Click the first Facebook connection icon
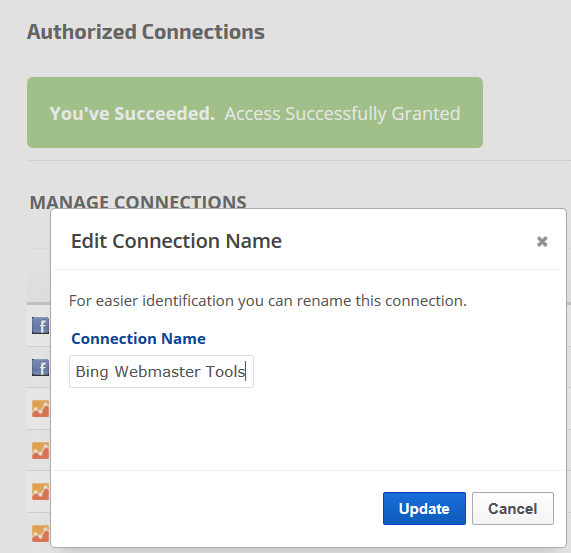This screenshot has height=553, width=571. [40, 325]
